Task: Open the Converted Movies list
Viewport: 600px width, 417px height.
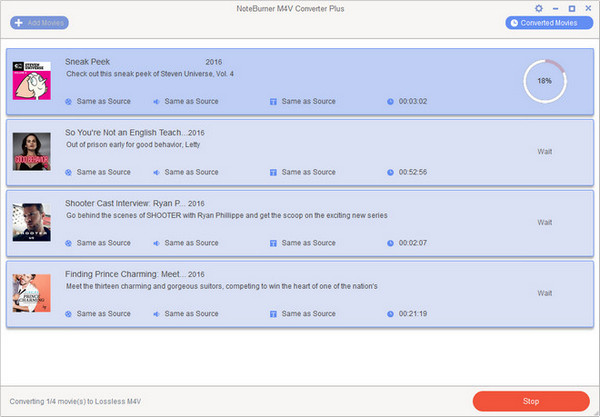Action: pos(549,23)
